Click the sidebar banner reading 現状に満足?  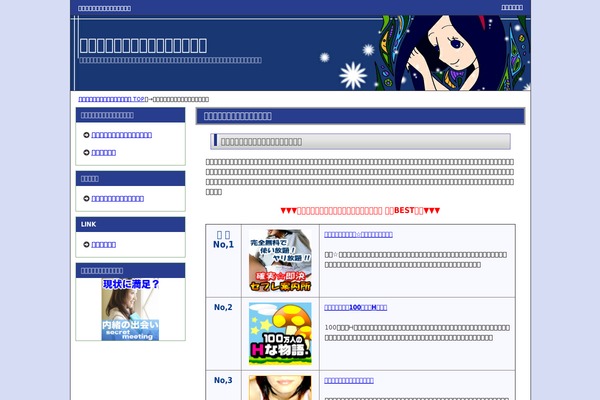coord(130,309)
